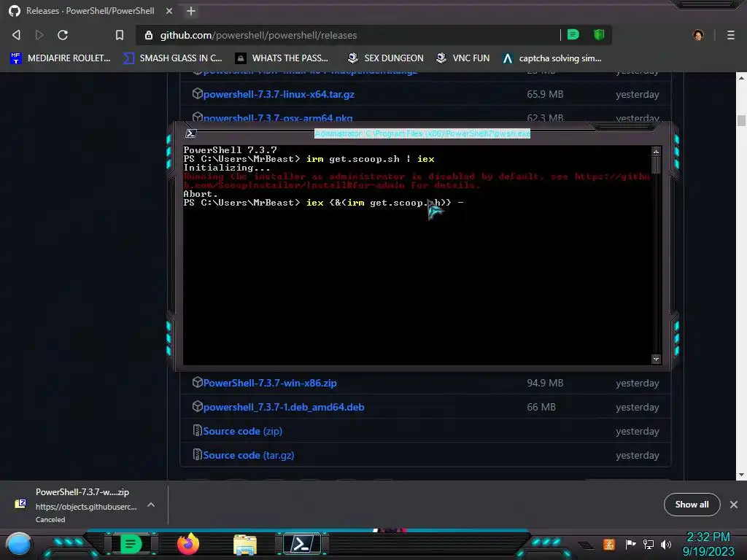The width and height of the screenshot is (747, 560).
Task: Click the 65.9 MB size of linux-x64.tar.gz
Action: [x=545, y=94]
